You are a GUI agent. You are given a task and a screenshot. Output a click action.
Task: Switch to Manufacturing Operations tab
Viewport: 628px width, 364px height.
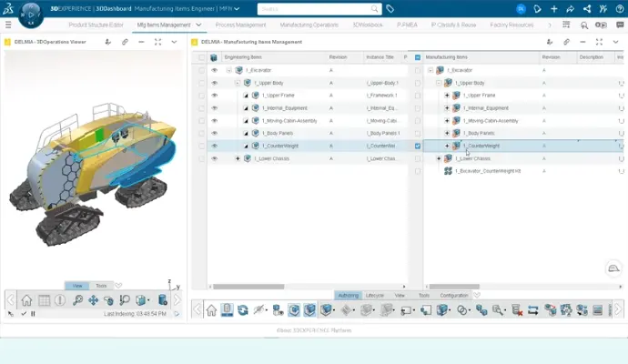point(309,25)
